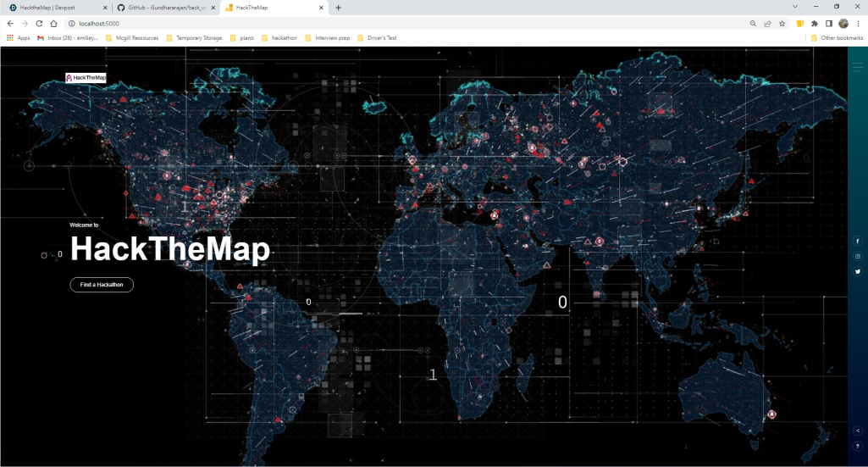This screenshot has height=467, width=868.
Task: Open the Chrome profile avatar
Action: coord(843,23)
